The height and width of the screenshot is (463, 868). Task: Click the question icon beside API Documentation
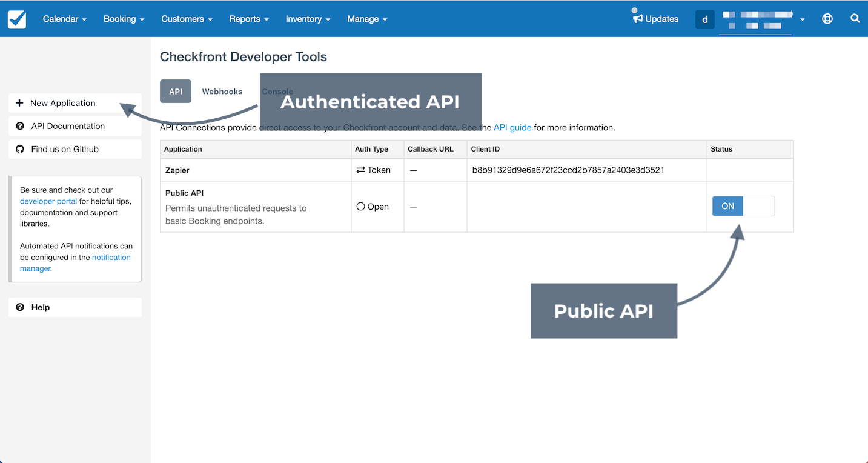coord(20,126)
